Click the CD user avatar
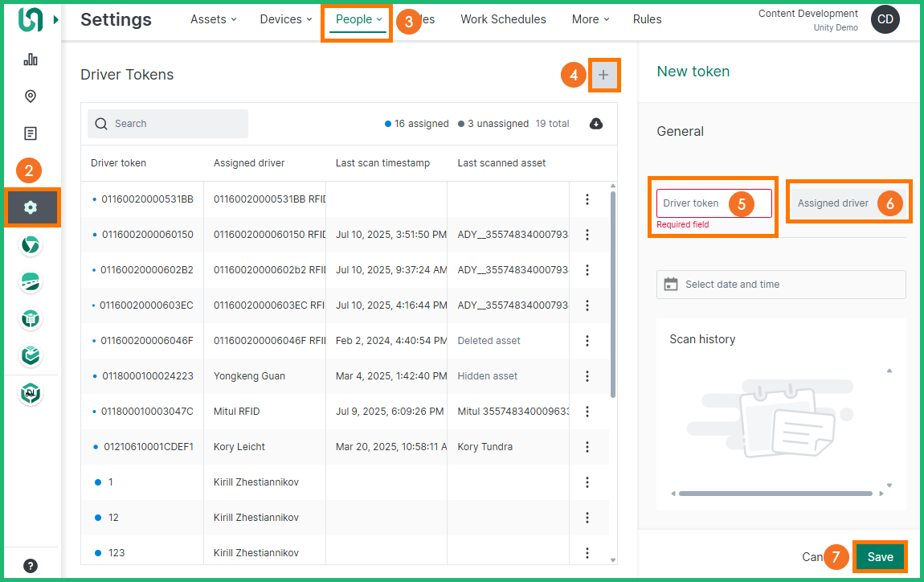The height and width of the screenshot is (582, 924). pyautogui.click(x=885, y=20)
